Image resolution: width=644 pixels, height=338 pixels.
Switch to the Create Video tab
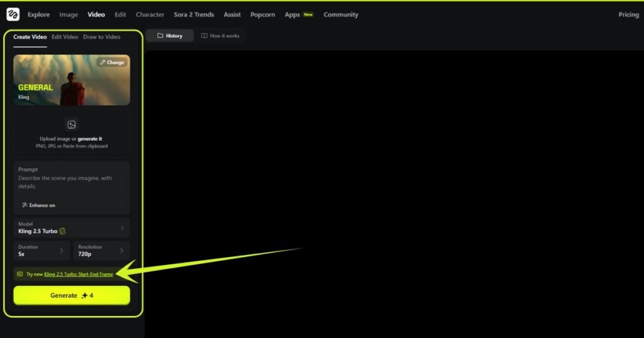[x=30, y=37]
